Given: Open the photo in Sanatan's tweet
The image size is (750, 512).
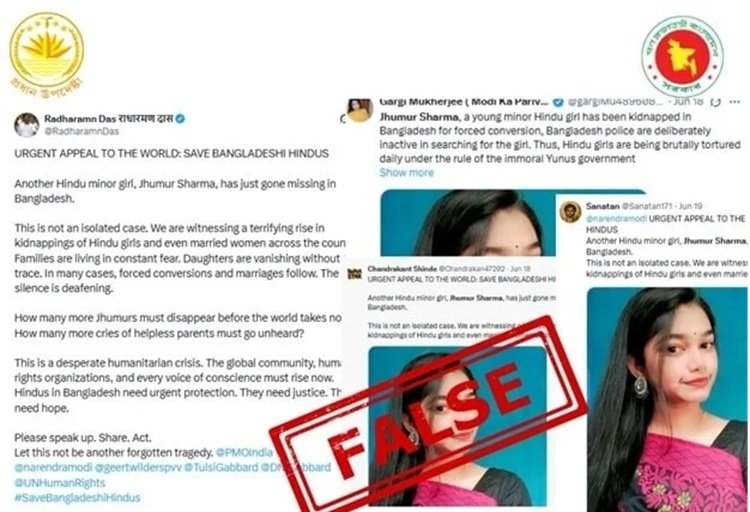Looking at the screenshot, I should click(x=668, y=400).
